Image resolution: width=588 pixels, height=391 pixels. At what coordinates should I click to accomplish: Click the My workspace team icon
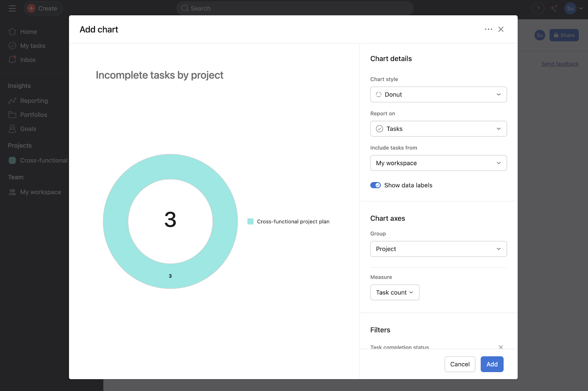click(12, 192)
